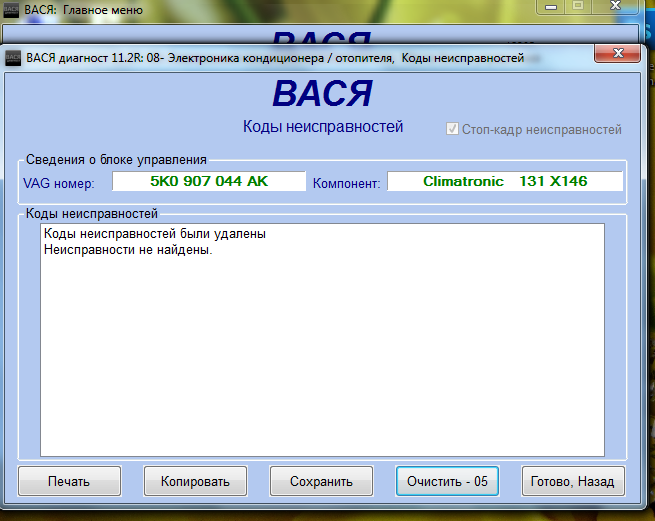This screenshot has width=655, height=521.
Task: Close the Главное меню background window
Action: (x=615, y=6)
